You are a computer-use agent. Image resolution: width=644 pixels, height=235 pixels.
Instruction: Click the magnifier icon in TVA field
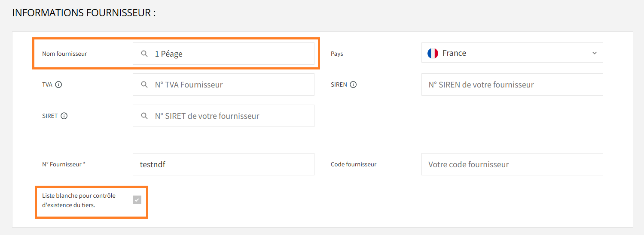tap(144, 84)
